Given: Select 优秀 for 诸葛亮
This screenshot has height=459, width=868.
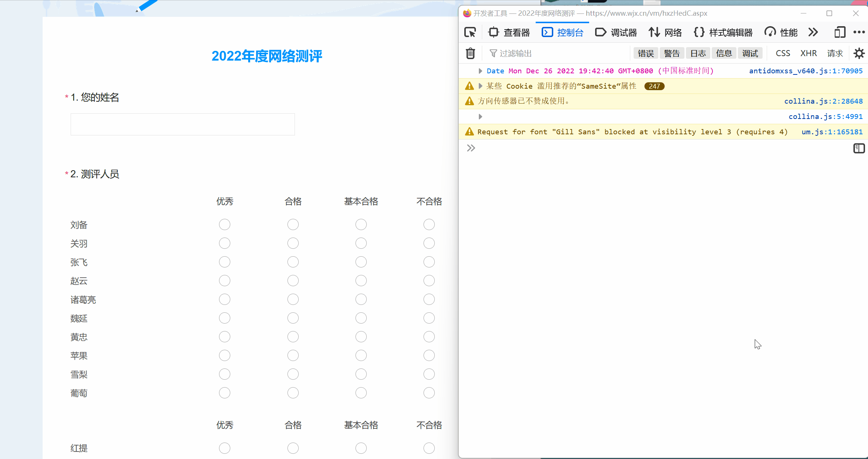Looking at the screenshot, I should coord(225,299).
